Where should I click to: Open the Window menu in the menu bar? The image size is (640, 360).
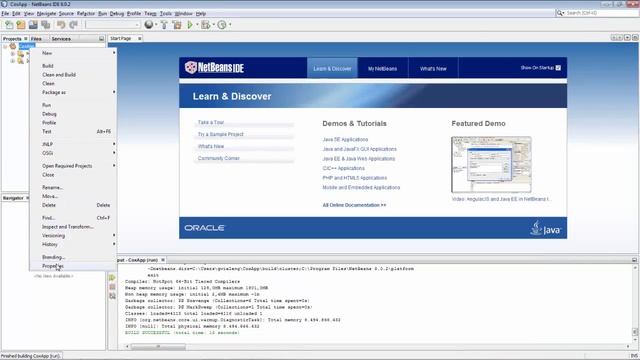pyautogui.click(x=183, y=13)
